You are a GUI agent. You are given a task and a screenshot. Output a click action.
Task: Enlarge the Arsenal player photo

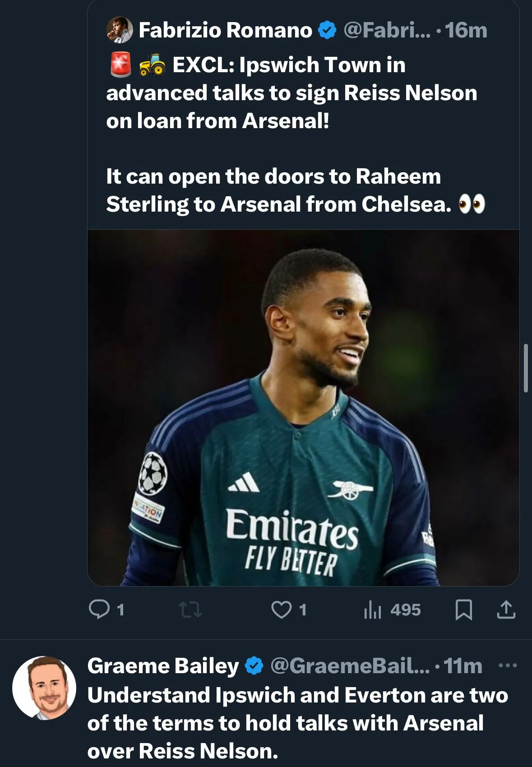click(303, 407)
